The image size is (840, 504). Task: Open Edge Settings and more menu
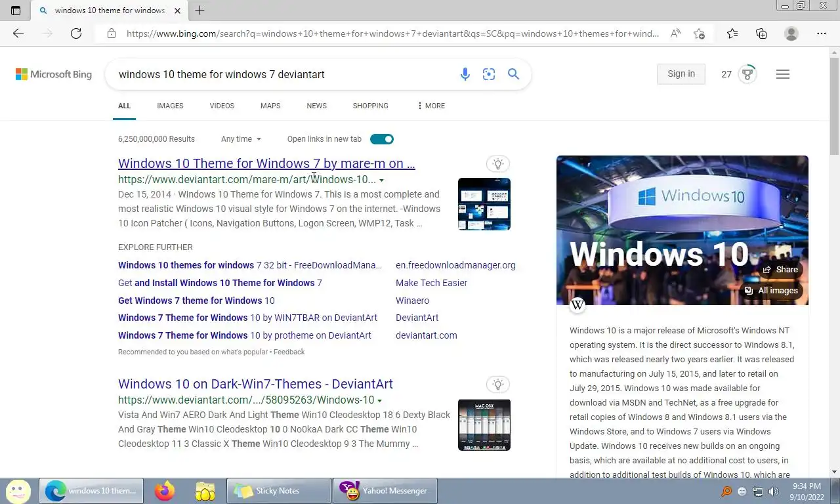822,33
